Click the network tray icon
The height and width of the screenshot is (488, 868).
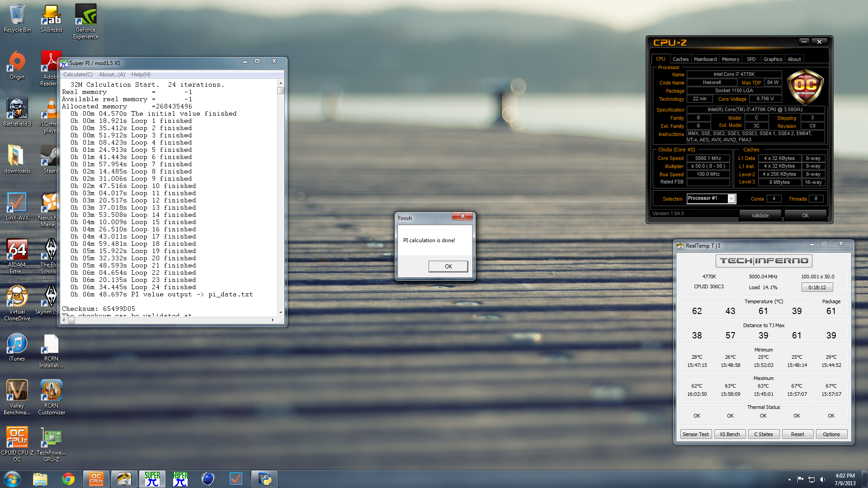[x=811, y=479]
